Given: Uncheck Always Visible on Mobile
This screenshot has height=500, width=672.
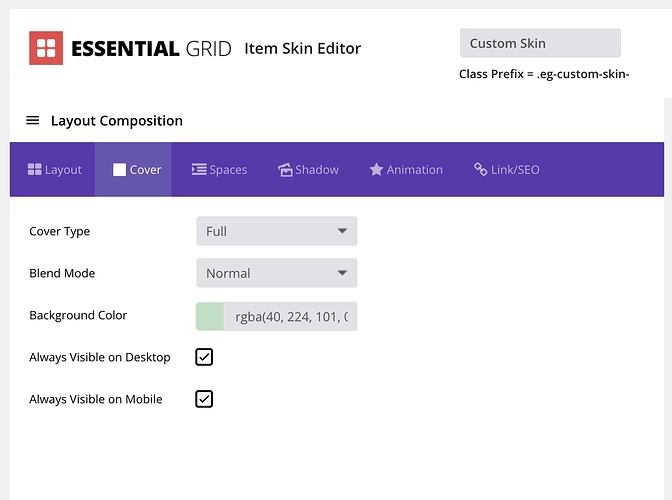Looking at the screenshot, I should pos(204,399).
